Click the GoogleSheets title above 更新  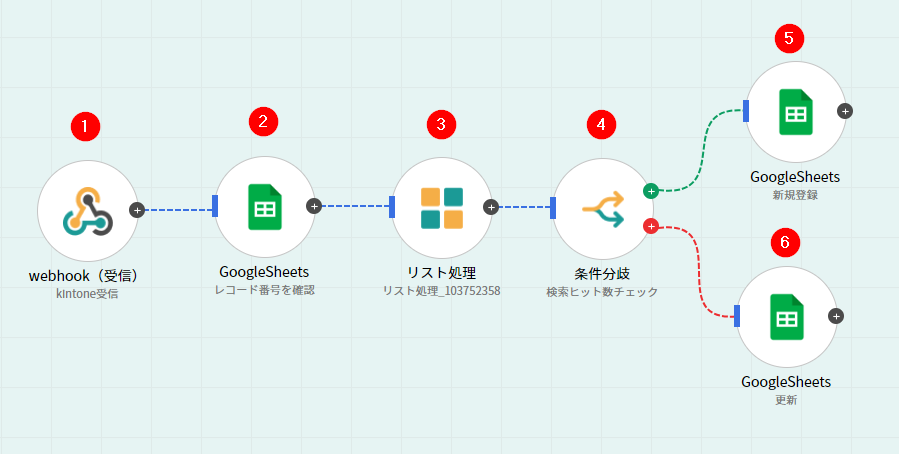click(786, 382)
